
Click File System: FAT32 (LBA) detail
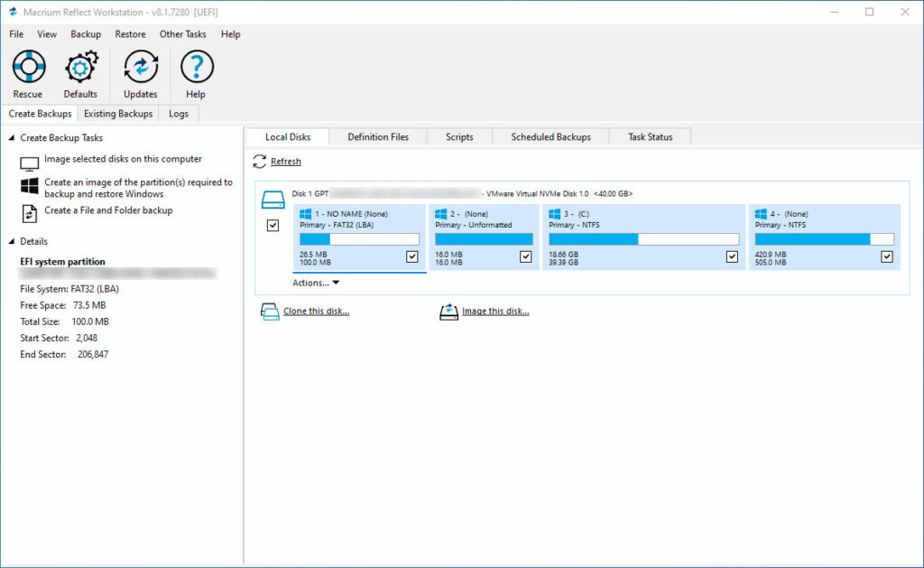point(69,289)
